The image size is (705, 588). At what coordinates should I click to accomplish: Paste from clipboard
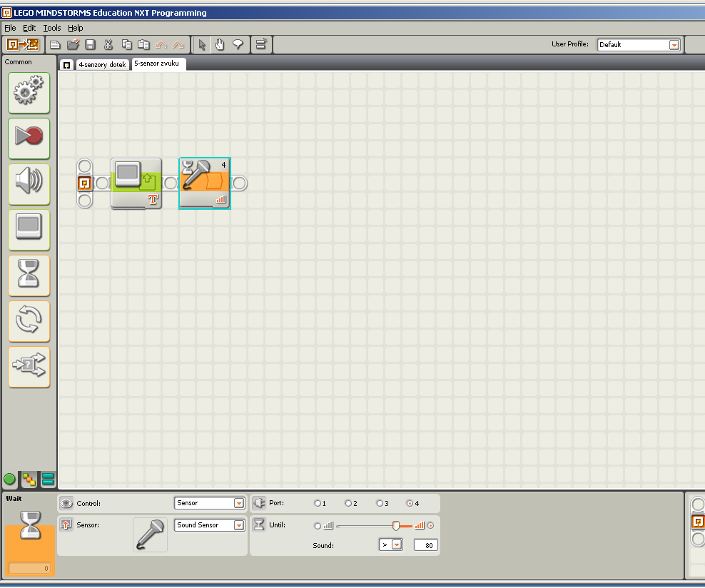tap(143, 44)
